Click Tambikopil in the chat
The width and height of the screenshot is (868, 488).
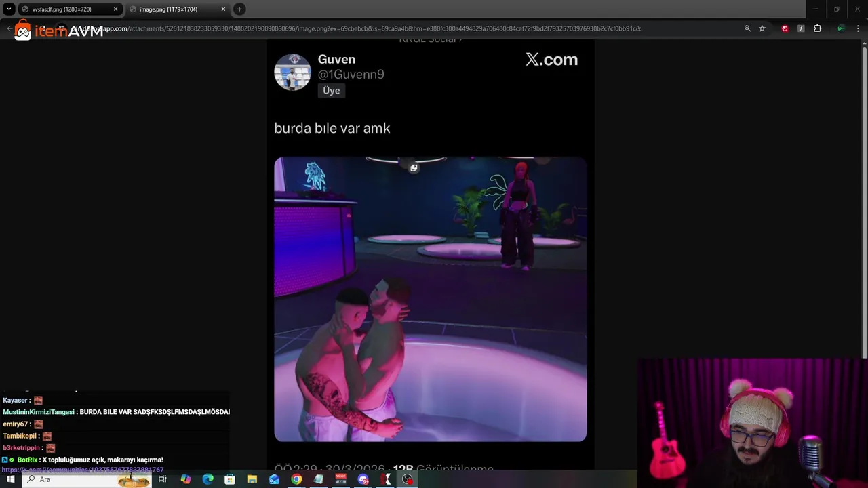[19, 436]
